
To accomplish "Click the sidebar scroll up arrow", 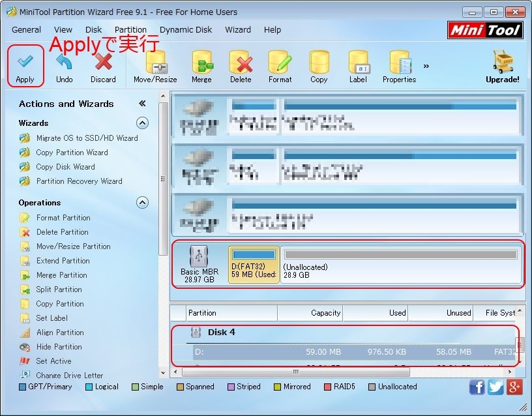I will (x=163, y=96).
